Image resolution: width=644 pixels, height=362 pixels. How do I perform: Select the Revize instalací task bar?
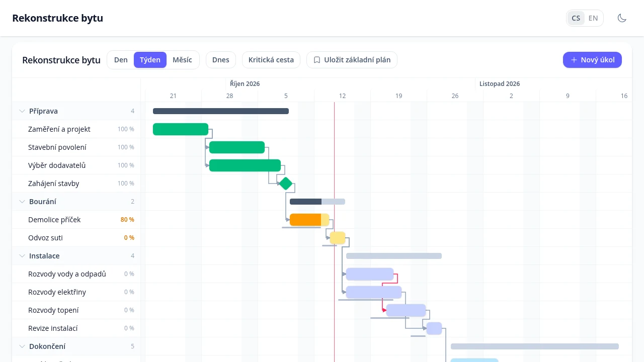coord(434,328)
